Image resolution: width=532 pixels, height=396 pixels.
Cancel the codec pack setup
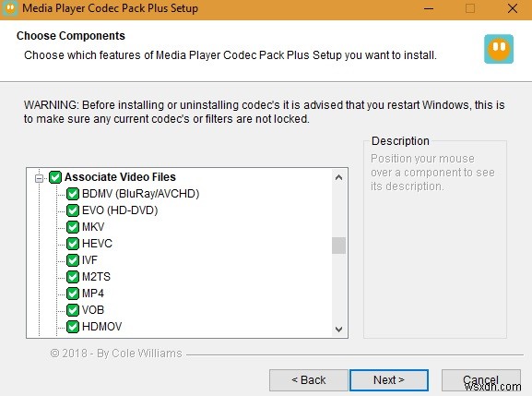tap(480, 380)
